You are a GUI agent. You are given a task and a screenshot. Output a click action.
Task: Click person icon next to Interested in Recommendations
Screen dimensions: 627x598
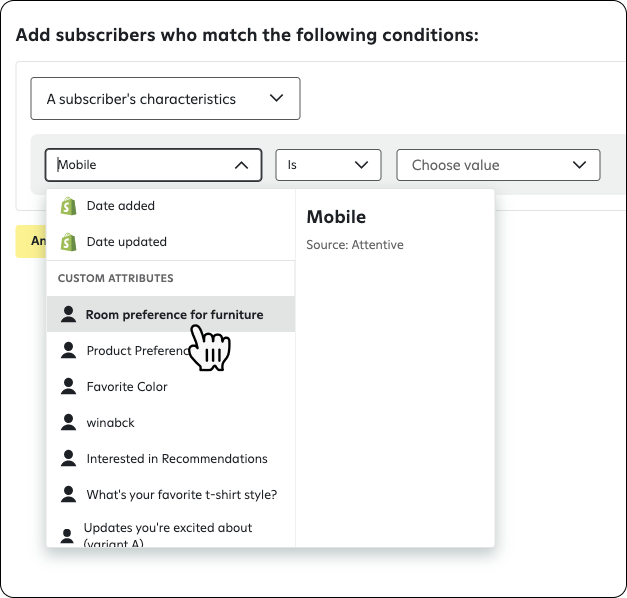click(x=68, y=458)
